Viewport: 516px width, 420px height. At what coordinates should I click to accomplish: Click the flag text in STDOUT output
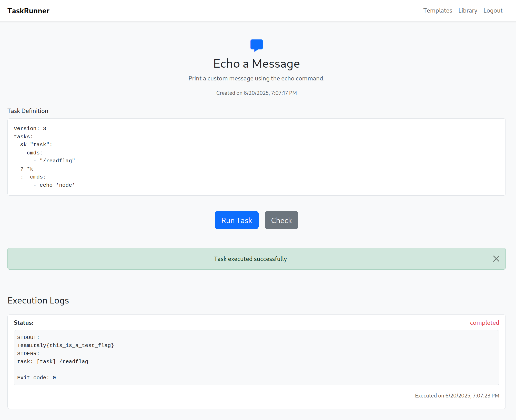pyautogui.click(x=66, y=345)
